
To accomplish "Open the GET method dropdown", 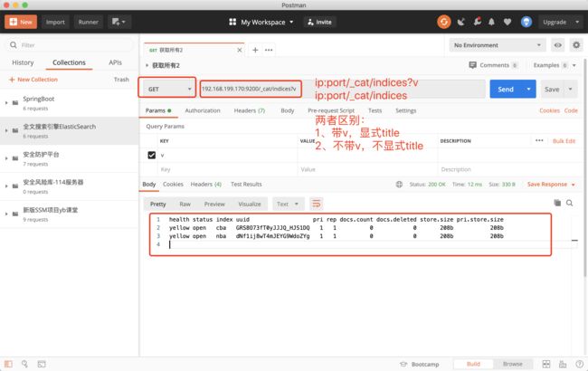I will pyautogui.click(x=167, y=89).
